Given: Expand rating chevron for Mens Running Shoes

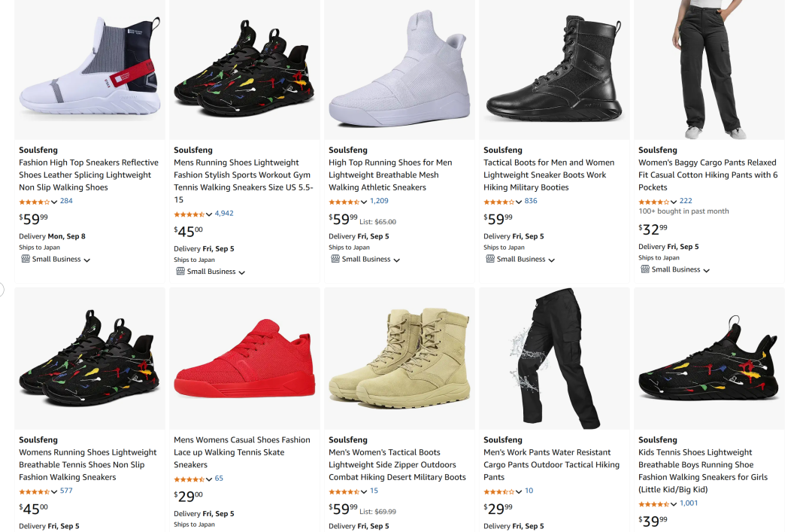Looking at the screenshot, I should [x=209, y=214].
